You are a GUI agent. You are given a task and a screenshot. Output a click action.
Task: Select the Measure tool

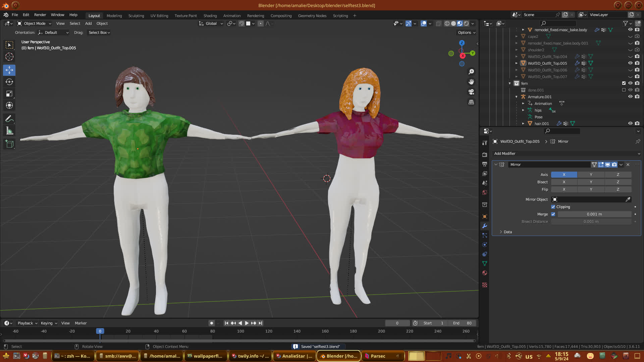9,131
